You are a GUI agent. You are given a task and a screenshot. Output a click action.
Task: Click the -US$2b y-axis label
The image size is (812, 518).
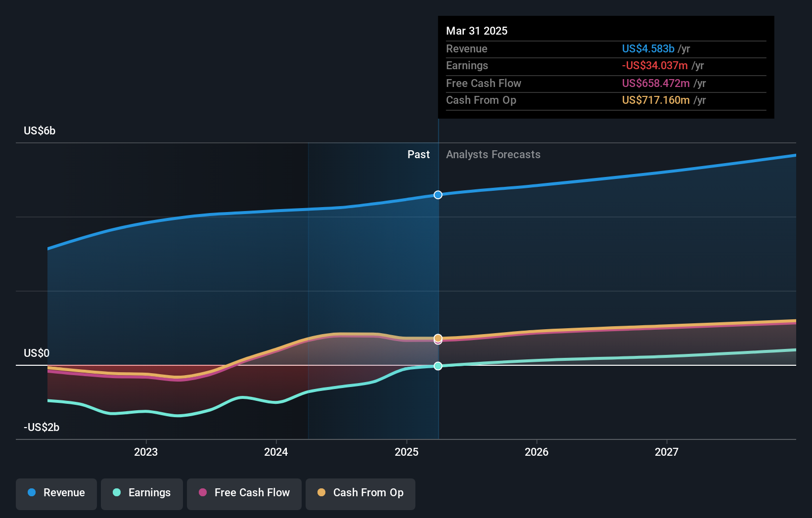pyautogui.click(x=42, y=427)
